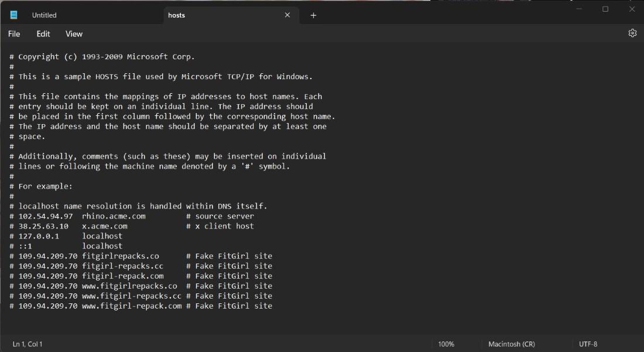Viewport: 644px width, 352px height.
Task: Open the File menu
Action: pos(14,34)
